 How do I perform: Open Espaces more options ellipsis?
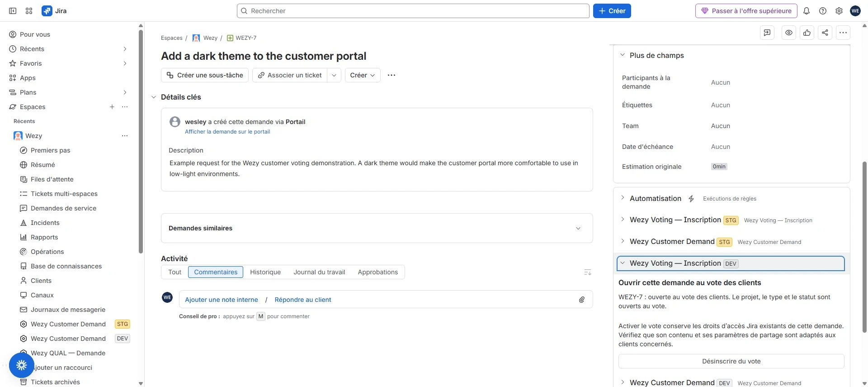(125, 107)
